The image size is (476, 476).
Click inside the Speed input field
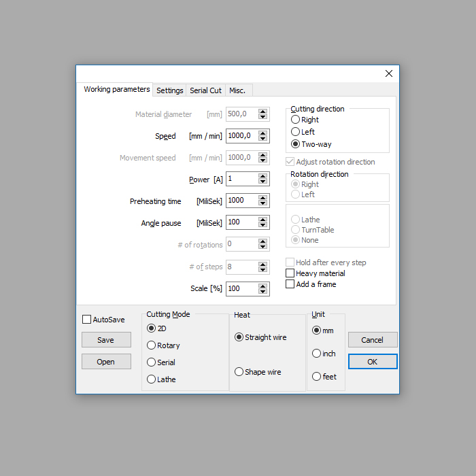click(x=241, y=136)
